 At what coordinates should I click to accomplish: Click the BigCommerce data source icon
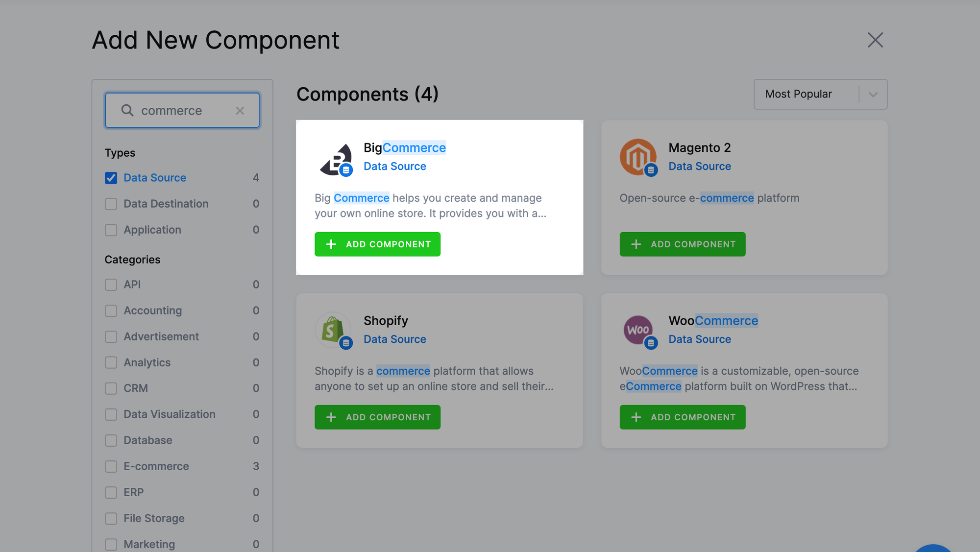click(337, 159)
